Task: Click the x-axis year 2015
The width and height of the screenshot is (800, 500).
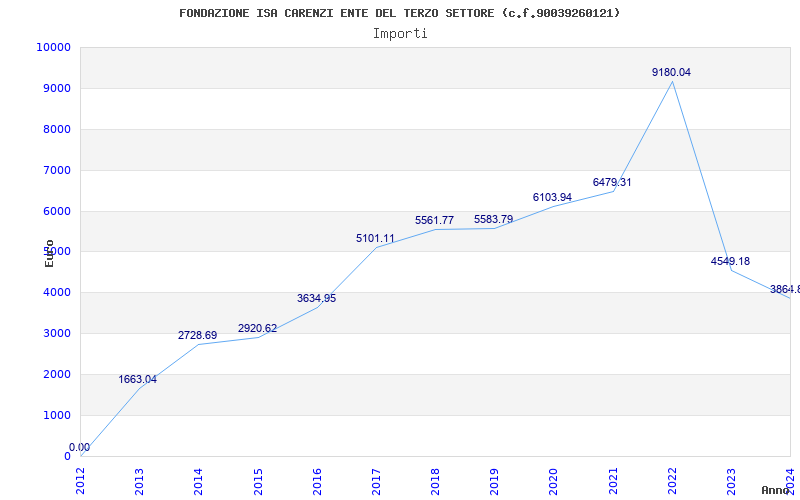Action: 258,482
